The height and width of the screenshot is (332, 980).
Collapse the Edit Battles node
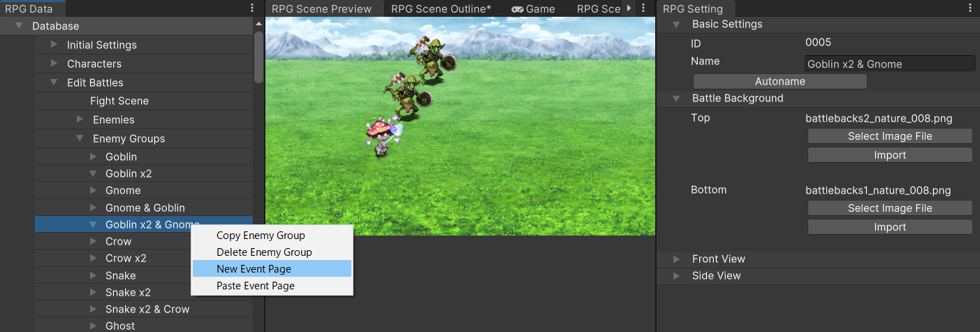pos(54,82)
